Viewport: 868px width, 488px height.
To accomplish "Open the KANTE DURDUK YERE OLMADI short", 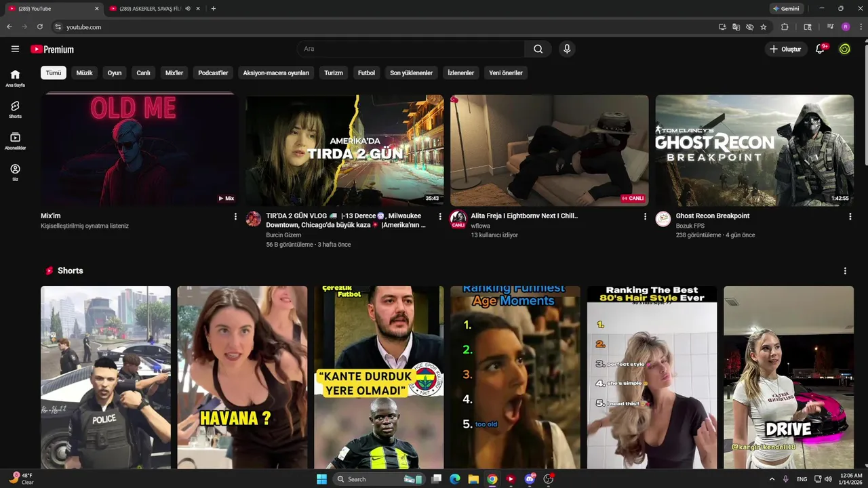I will pos(379,377).
